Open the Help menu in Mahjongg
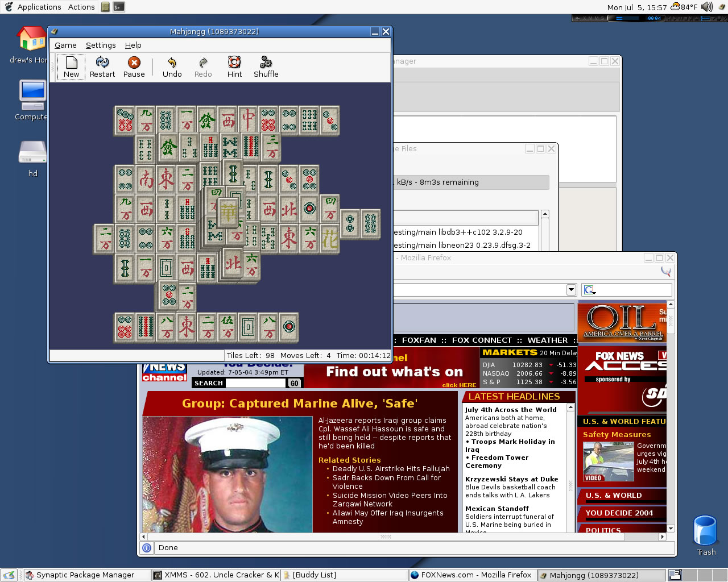This screenshot has height=582, width=728. point(133,45)
